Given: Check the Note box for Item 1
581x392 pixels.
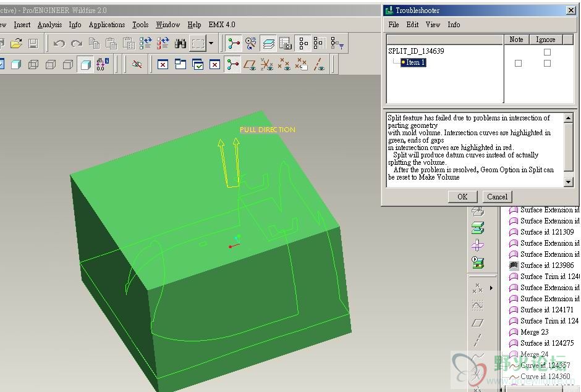Looking at the screenshot, I should (518, 63).
